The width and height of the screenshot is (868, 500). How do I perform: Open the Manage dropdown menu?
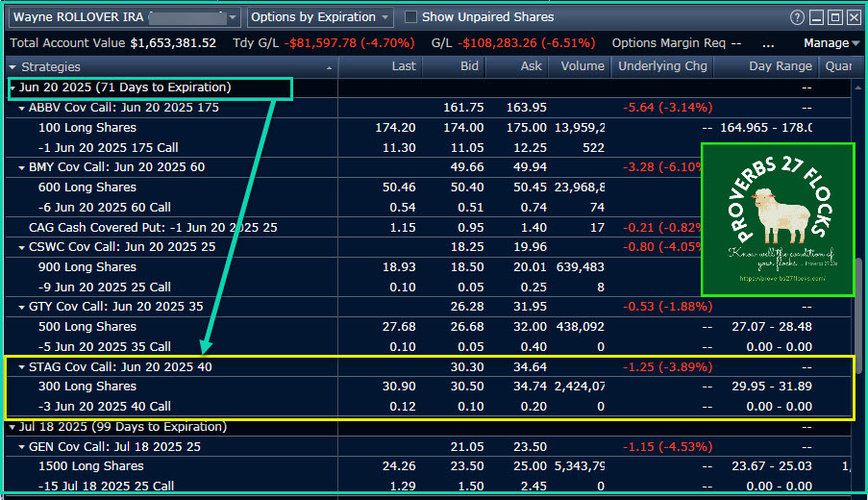pyautogui.click(x=831, y=43)
